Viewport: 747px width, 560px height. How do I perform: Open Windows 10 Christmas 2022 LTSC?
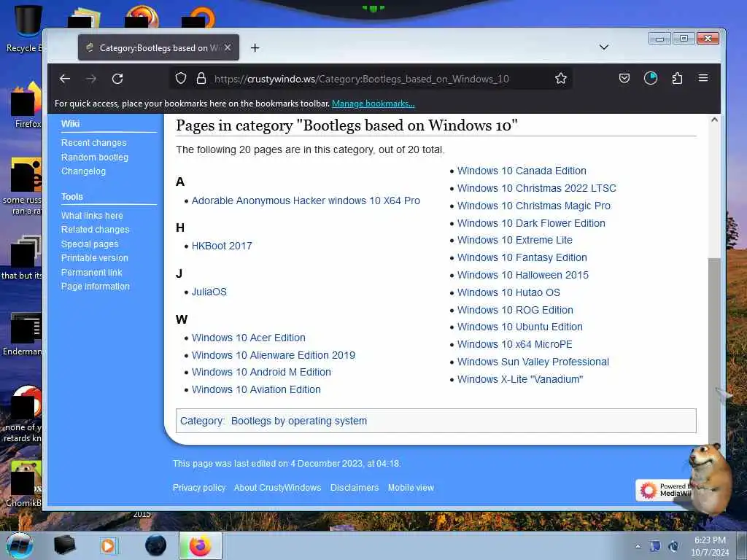pos(536,188)
